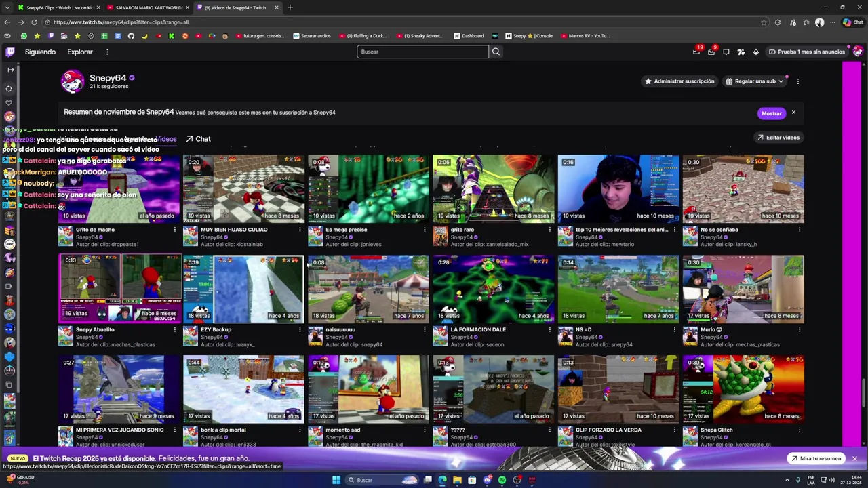Open the Siguiendo page
Viewport: 868px width, 488px height.
pyautogui.click(x=40, y=52)
